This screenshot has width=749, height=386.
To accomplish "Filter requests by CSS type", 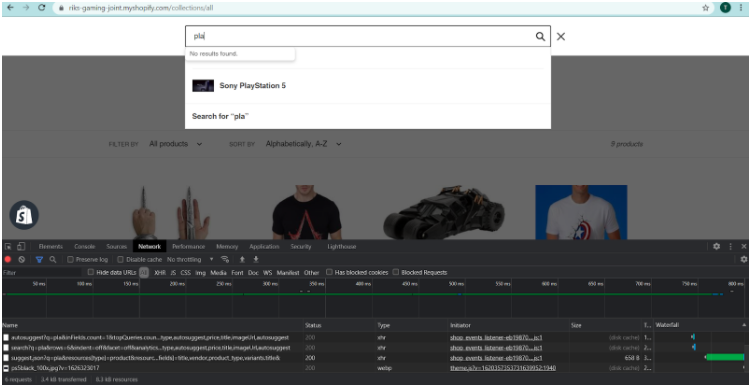I will 185,273.
